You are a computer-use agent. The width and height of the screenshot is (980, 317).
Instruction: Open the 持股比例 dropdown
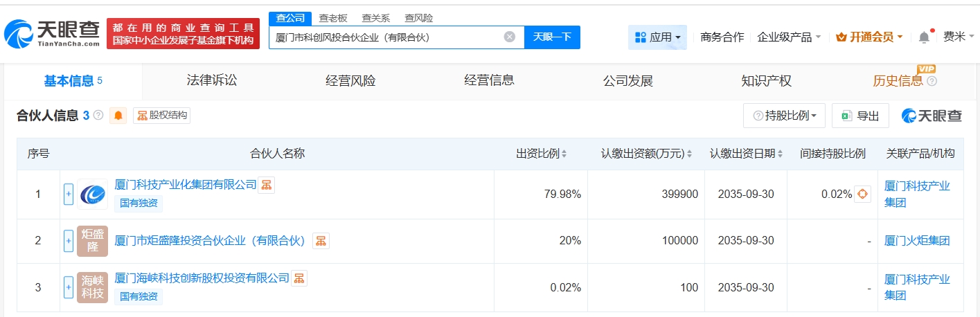tap(784, 116)
